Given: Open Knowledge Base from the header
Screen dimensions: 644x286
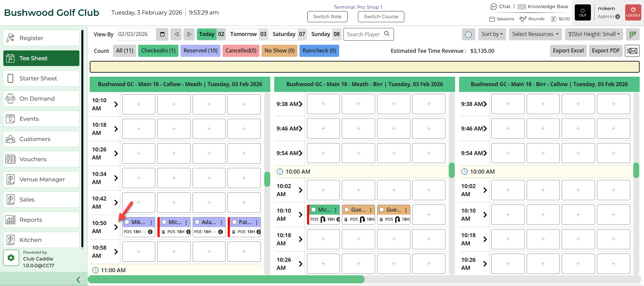Looking at the screenshot, I should tap(544, 7).
